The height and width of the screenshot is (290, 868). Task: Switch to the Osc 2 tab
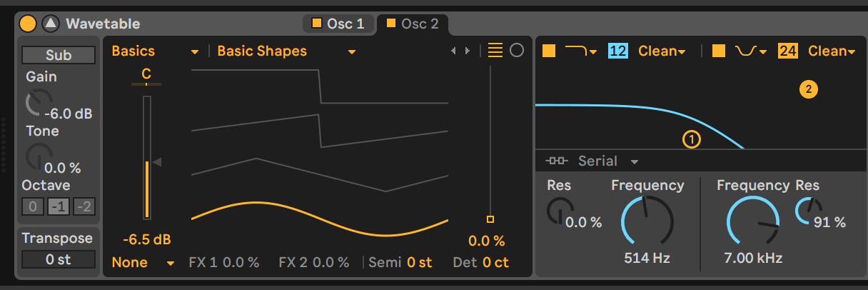coord(413,24)
